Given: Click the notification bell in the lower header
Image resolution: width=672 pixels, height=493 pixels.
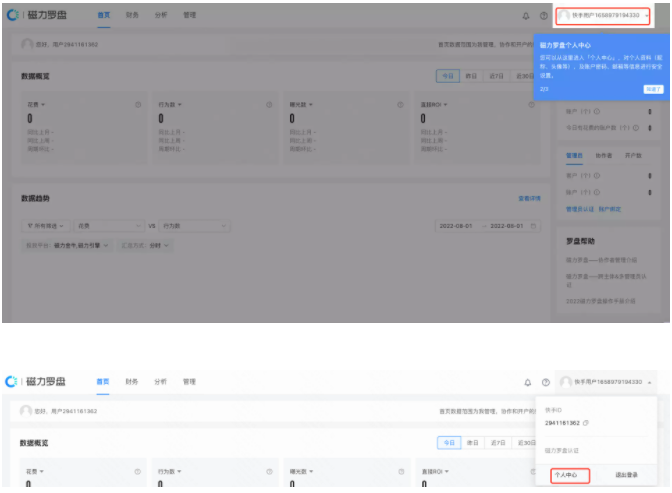Looking at the screenshot, I should click(x=528, y=382).
